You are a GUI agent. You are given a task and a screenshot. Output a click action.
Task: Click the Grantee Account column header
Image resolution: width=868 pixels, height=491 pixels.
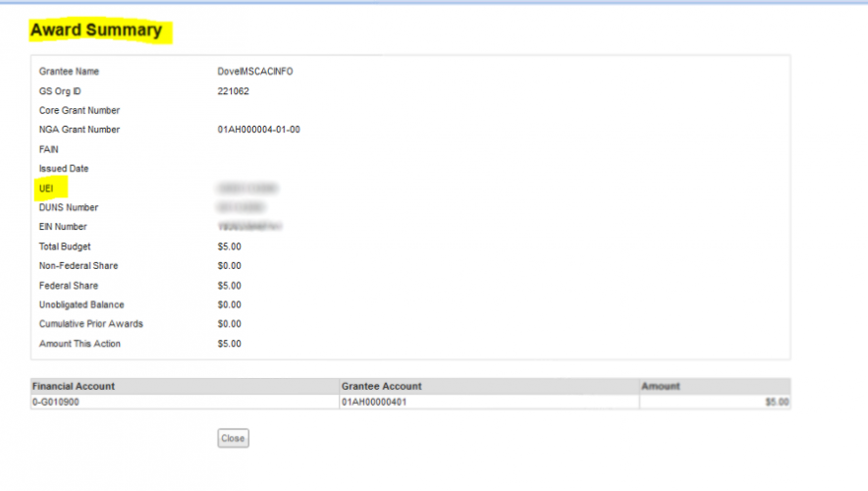coord(381,387)
